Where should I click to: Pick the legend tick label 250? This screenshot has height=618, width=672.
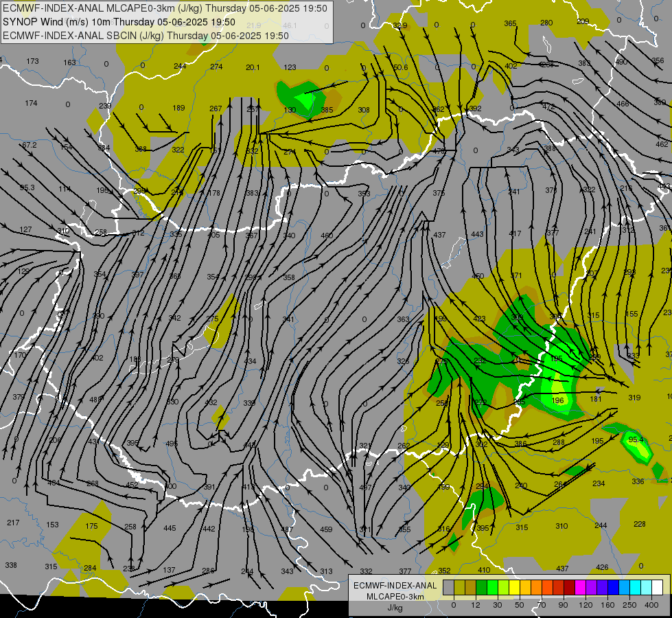click(629, 605)
